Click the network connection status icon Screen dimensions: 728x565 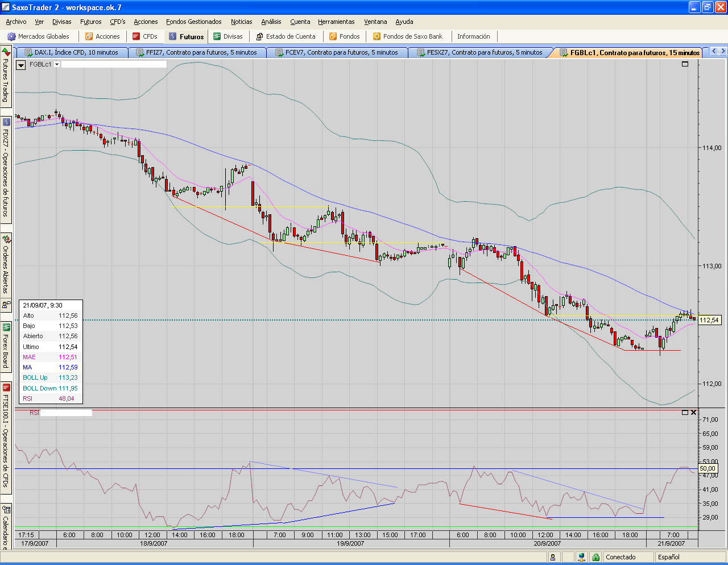pos(581,557)
